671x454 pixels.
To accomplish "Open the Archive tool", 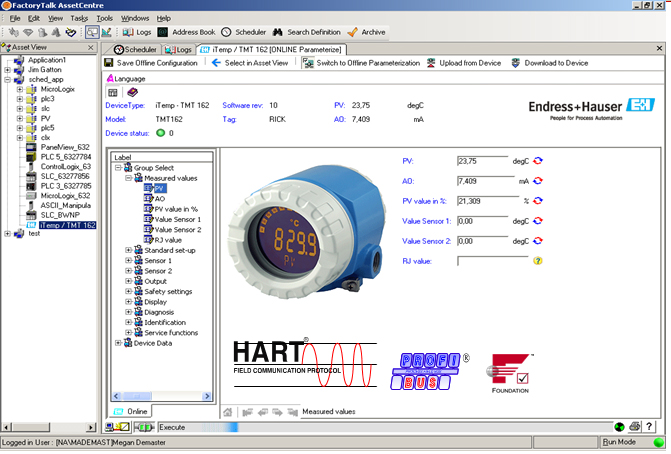I will 366,32.
